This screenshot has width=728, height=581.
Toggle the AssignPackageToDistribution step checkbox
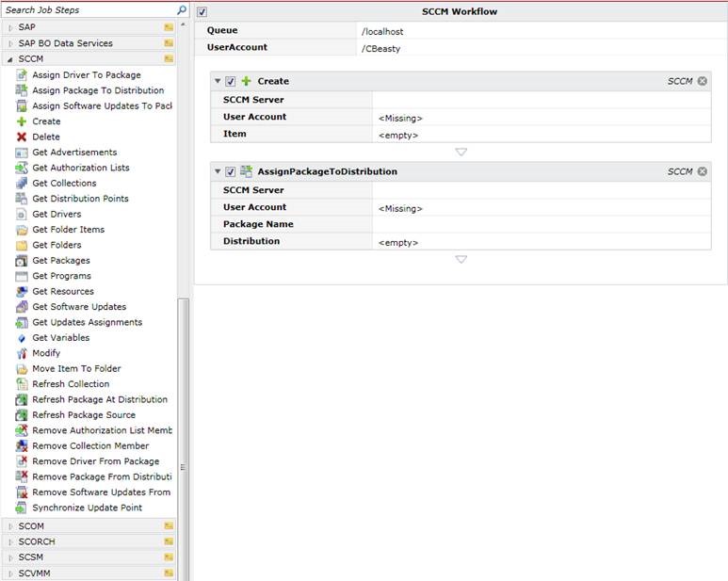pos(231,171)
